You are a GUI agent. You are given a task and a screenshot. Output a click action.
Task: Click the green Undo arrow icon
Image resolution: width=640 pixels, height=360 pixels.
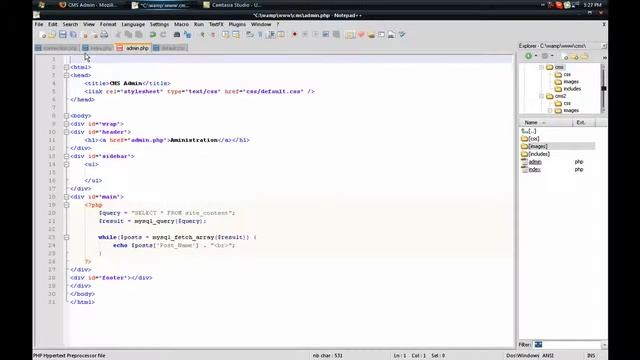pos(153,35)
